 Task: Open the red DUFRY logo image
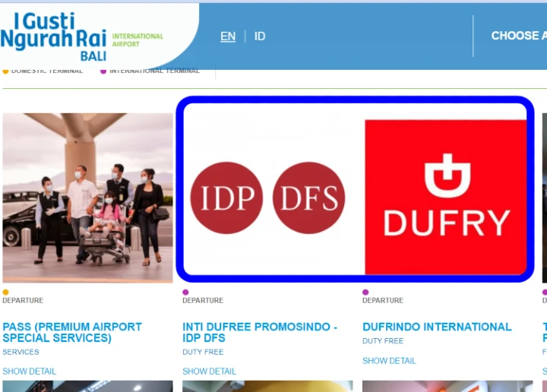click(x=445, y=197)
